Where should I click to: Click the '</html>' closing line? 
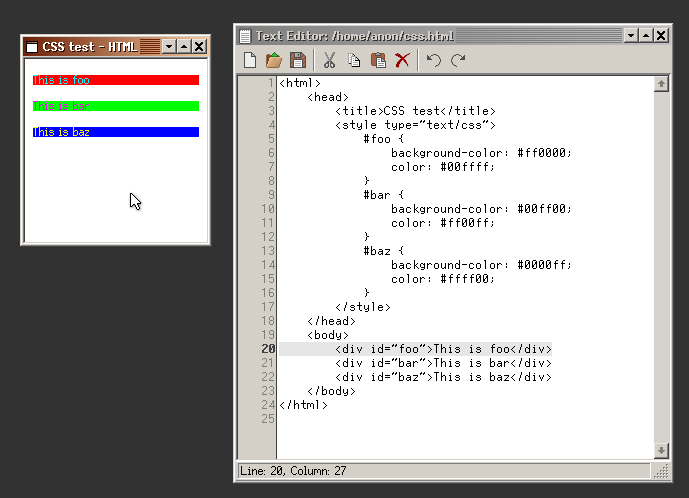[304, 405]
